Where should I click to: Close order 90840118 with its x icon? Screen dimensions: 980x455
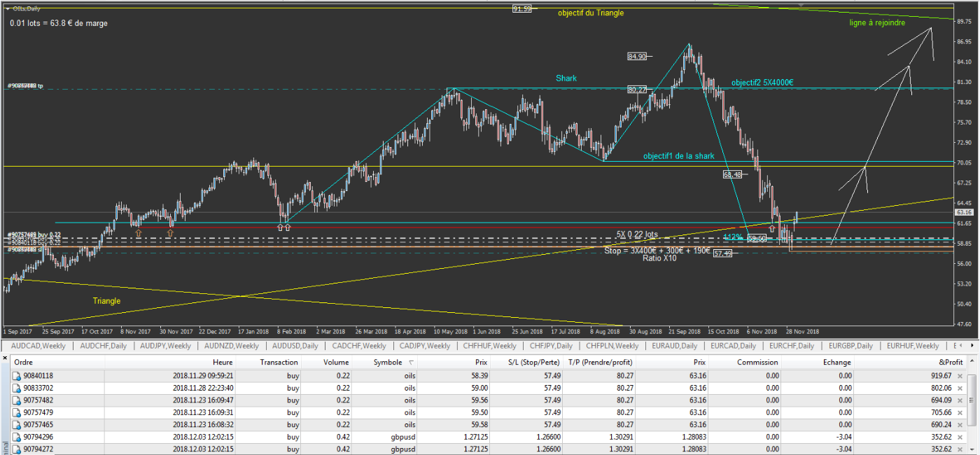[960, 375]
